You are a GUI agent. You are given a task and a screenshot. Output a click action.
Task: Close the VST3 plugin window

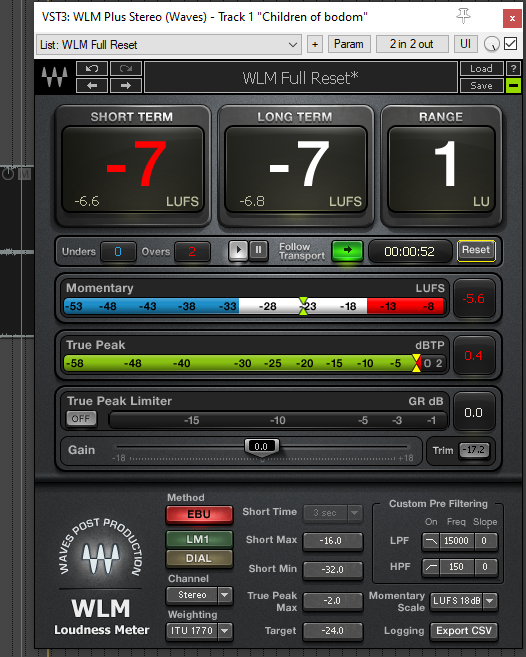[512, 18]
